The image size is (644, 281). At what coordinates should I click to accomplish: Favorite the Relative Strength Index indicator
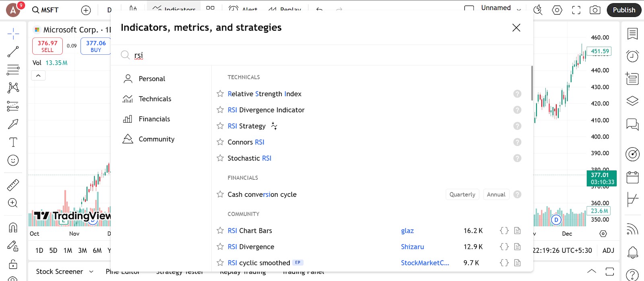pos(220,94)
